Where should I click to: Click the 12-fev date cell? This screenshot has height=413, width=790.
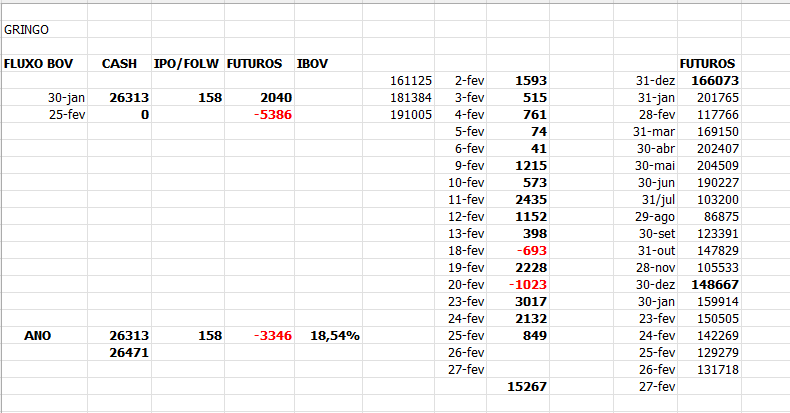coord(460,217)
